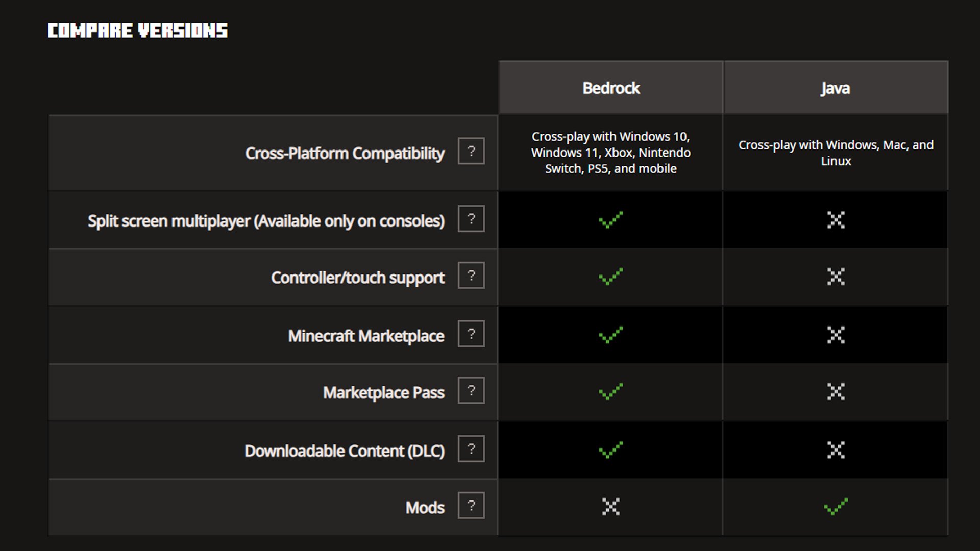Screen dimensions: 980x551
Task: Click Bedrock checkmark for Minecraft Marketplace
Action: [x=610, y=335]
